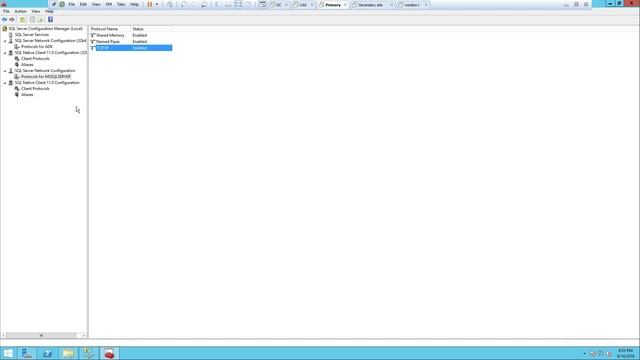Select SQL Native Client 11.0 Configuration (32bit)
This screenshot has width=640, height=360.
[50, 53]
